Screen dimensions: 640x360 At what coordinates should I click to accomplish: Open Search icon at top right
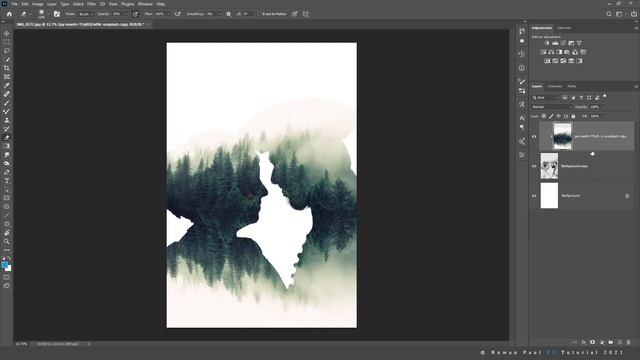coord(609,14)
